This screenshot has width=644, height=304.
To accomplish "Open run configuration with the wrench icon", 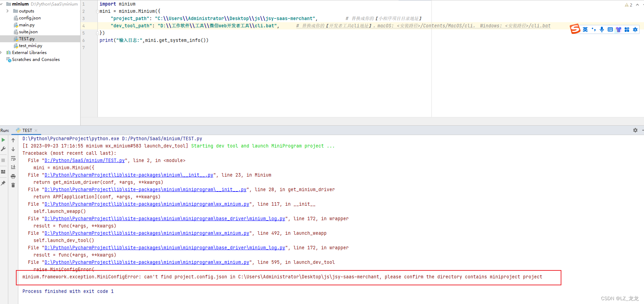I will [x=3, y=149].
